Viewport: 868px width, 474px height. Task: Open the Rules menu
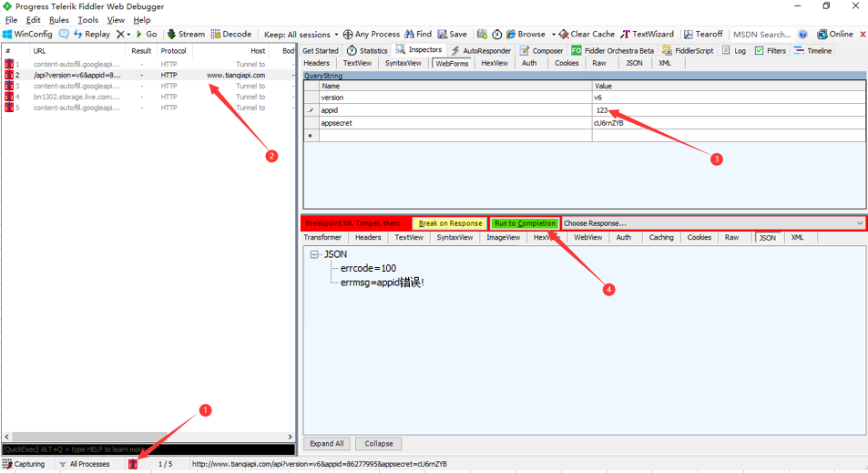(58, 20)
